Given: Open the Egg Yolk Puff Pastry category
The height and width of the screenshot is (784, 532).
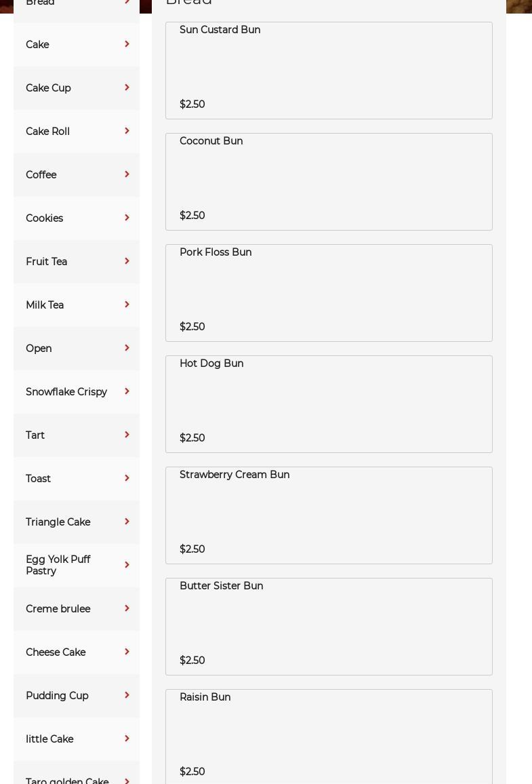Looking at the screenshot, I should (x=58, y=565).
